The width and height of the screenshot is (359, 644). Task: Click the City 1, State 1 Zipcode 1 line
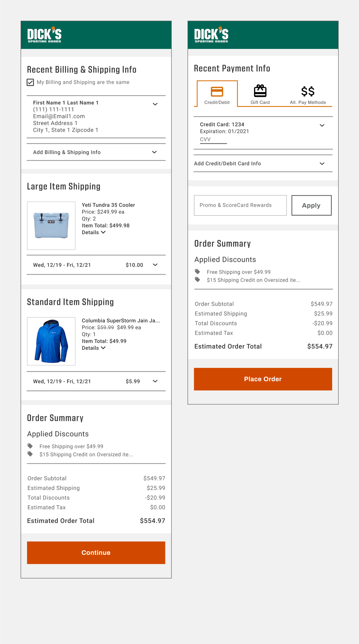tap(65, 130)
